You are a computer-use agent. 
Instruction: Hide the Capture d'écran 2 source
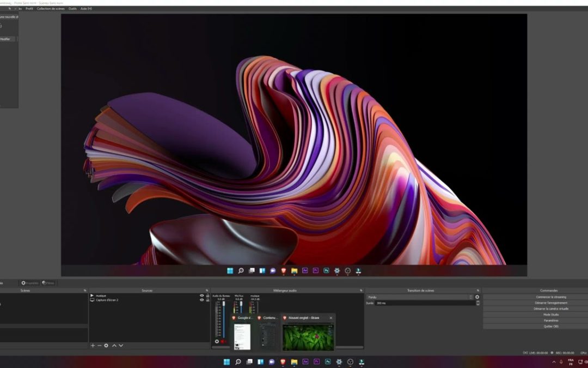[x=202, y=300]
